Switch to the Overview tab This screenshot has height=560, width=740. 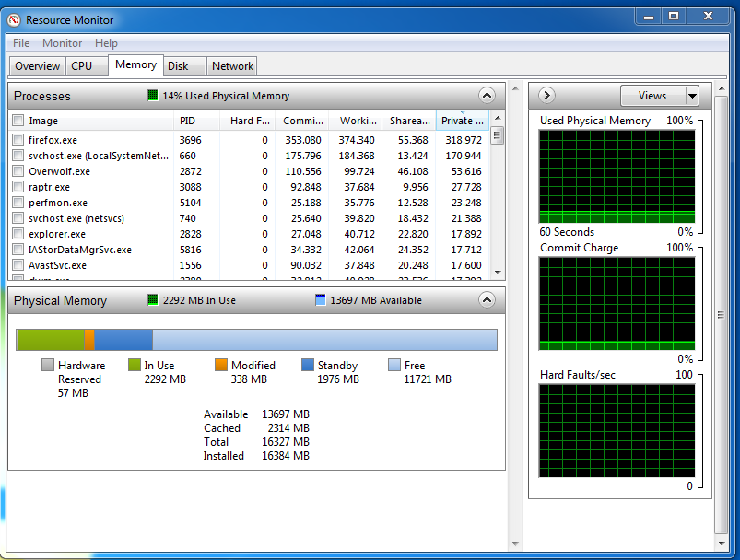coord(37,66)
